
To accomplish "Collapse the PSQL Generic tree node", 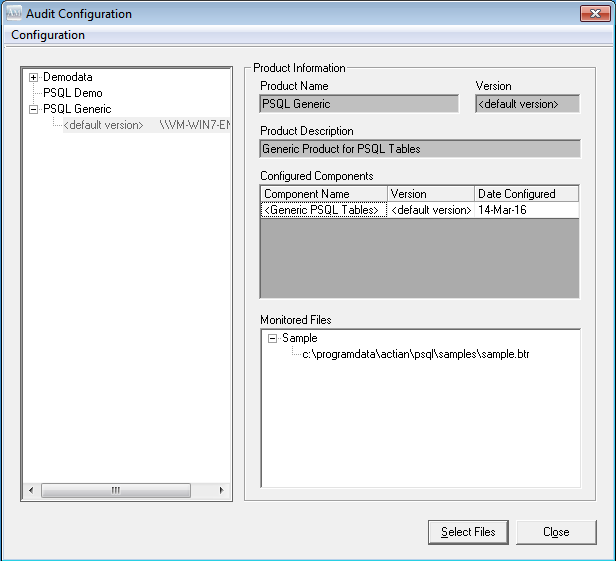I will (x=34, y=109).
